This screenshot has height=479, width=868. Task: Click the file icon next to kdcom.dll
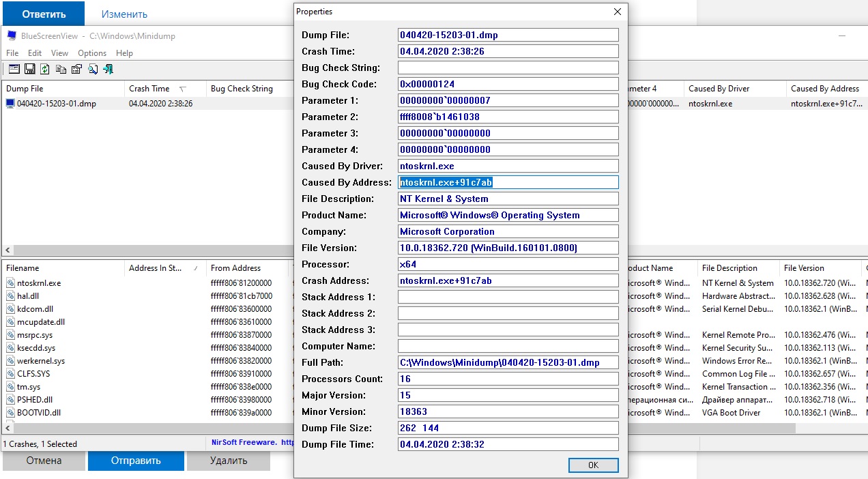pos(10,309)
